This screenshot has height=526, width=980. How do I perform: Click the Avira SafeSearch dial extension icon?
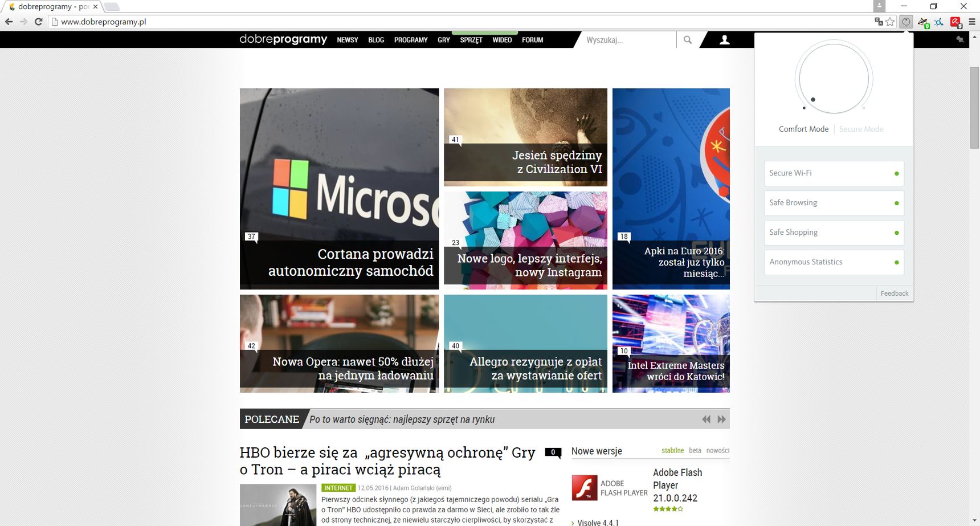(x=906, y=22)
